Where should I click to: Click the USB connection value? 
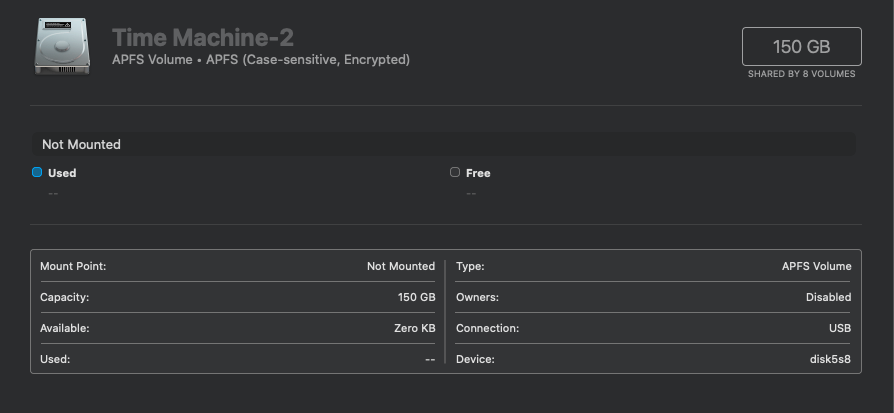[x=839, y=328]
